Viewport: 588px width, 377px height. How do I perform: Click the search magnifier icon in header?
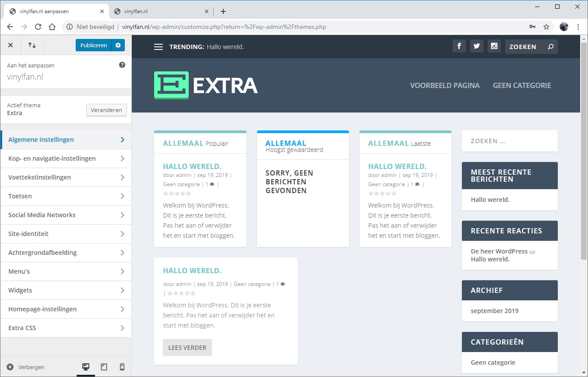pos(550,47)
